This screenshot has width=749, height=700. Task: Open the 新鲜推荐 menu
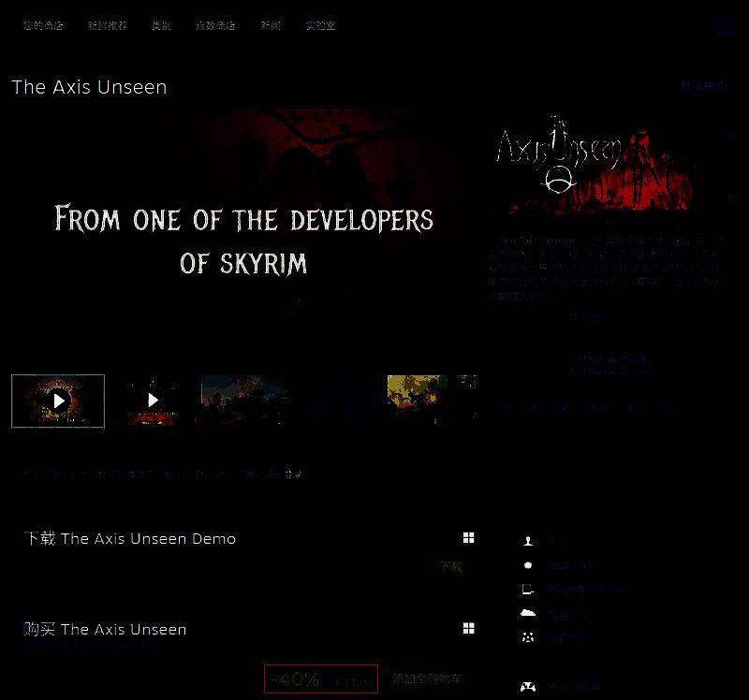click(107, 25)
